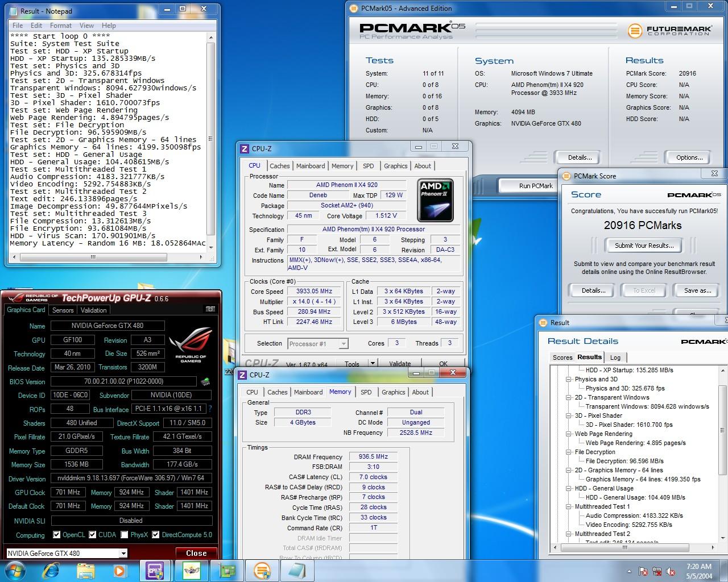Image resolution: width=728 pixels, height=582 pixels.
Task: Click the network status tray icon
Action: pos(657,571)
